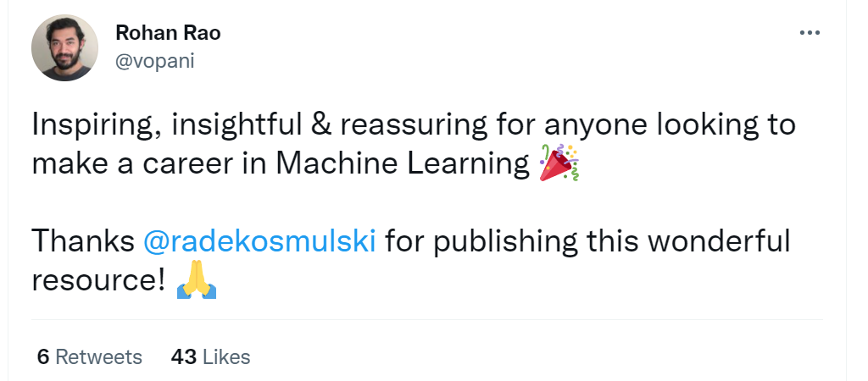Viewport: 868px width, 381px height.
Task: Follow the @radekosmulski mention link
Action: click(x=259, y=242)
